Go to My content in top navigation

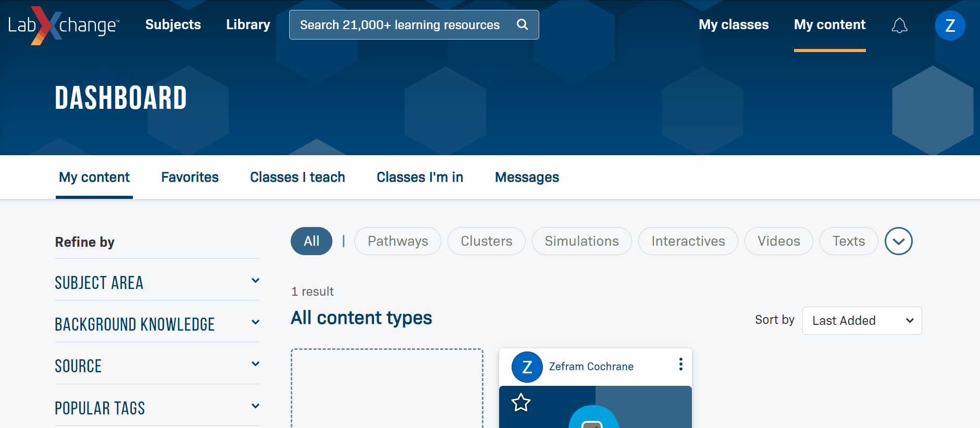click(829, 24)
